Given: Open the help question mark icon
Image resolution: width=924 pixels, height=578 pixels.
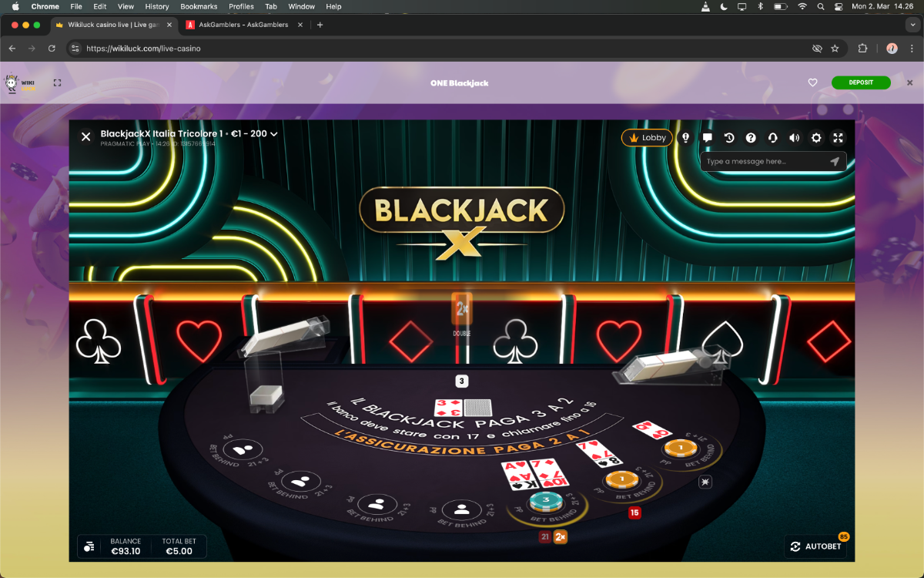Looking at the screenshot, I should (x=751, y=138).
